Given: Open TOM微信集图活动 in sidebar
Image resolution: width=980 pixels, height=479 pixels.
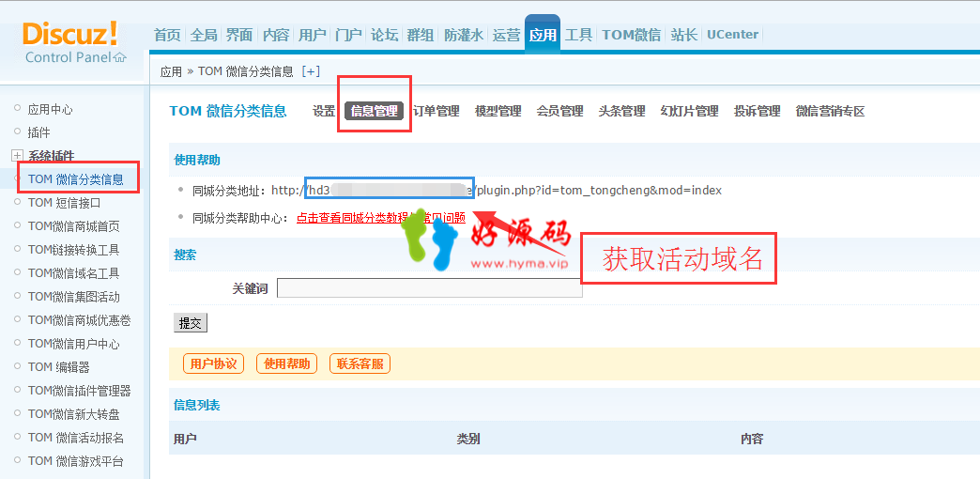Looking at the screenshot, I should 74,297.
